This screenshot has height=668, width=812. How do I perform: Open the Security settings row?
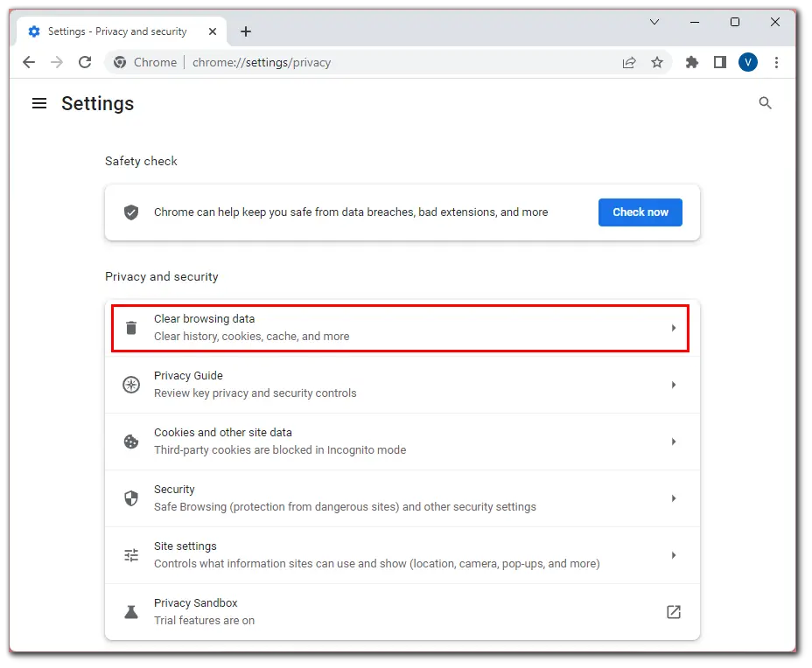[x=402, y=498]
